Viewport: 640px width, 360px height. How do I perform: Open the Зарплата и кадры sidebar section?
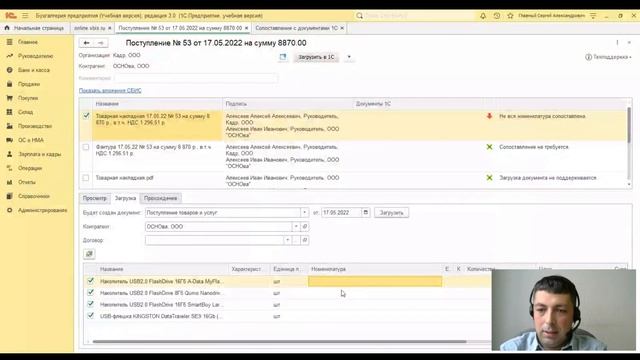point(40,154)
